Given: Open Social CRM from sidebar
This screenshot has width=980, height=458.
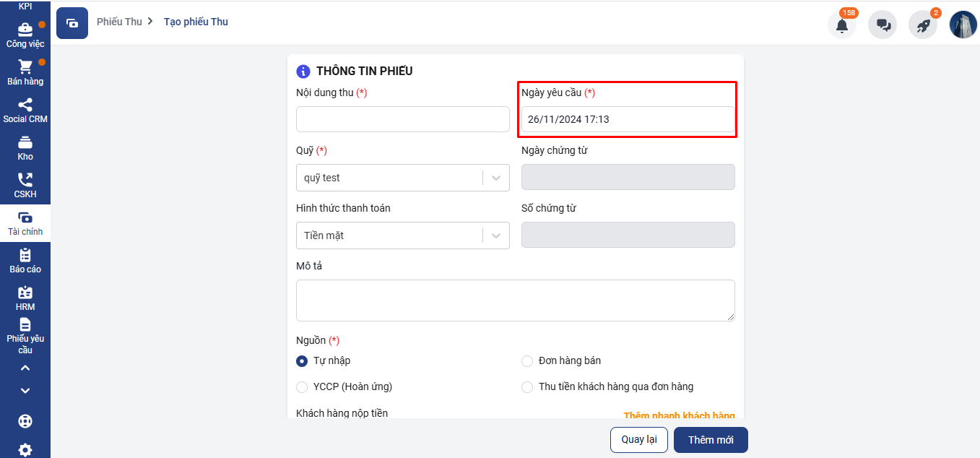Looking at the screenshot, I should [25, 111].
